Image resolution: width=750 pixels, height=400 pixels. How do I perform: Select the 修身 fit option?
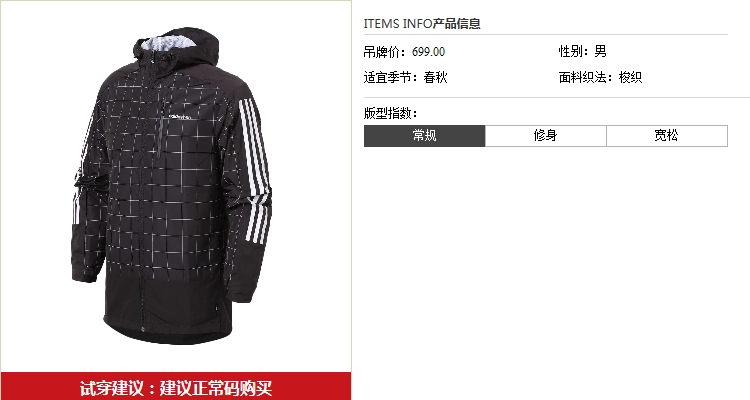point(546,136)
